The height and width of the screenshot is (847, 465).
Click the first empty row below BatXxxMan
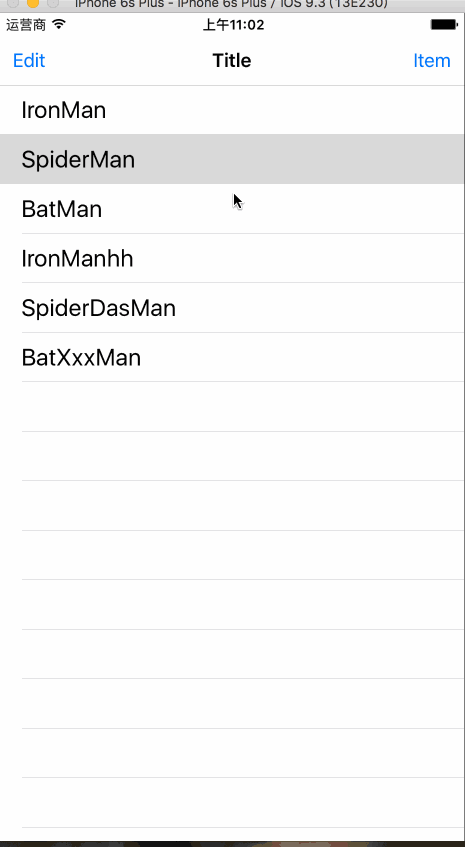[232, 407]
